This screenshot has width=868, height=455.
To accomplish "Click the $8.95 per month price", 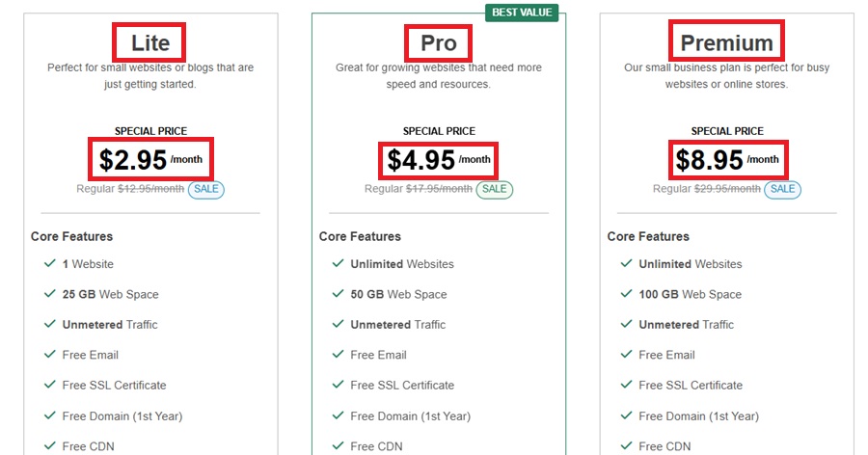I will point(727,159).
